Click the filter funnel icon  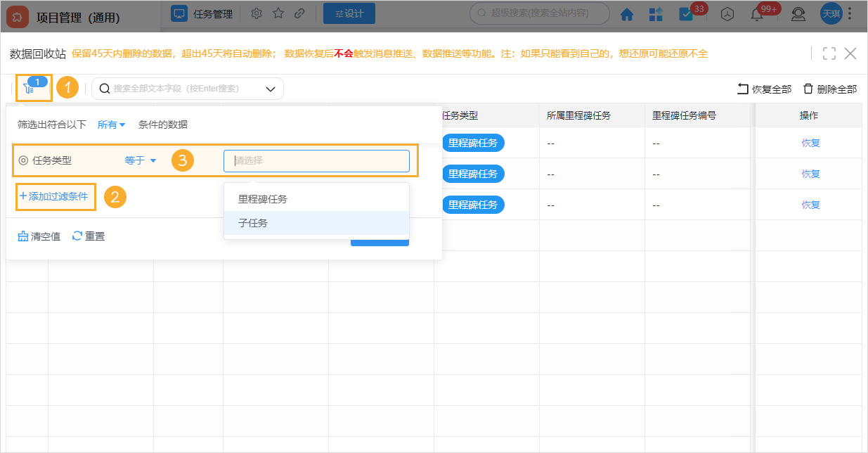[x=29, y=89]
